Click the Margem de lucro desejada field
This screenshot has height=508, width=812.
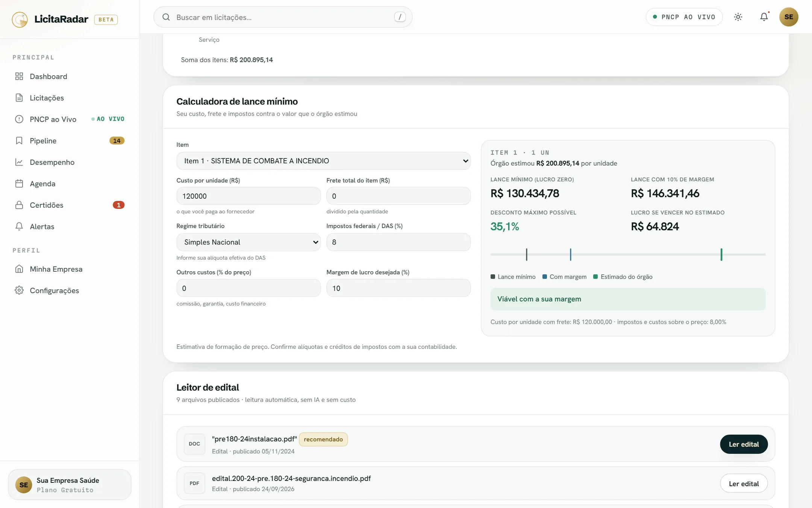(398, 288)
